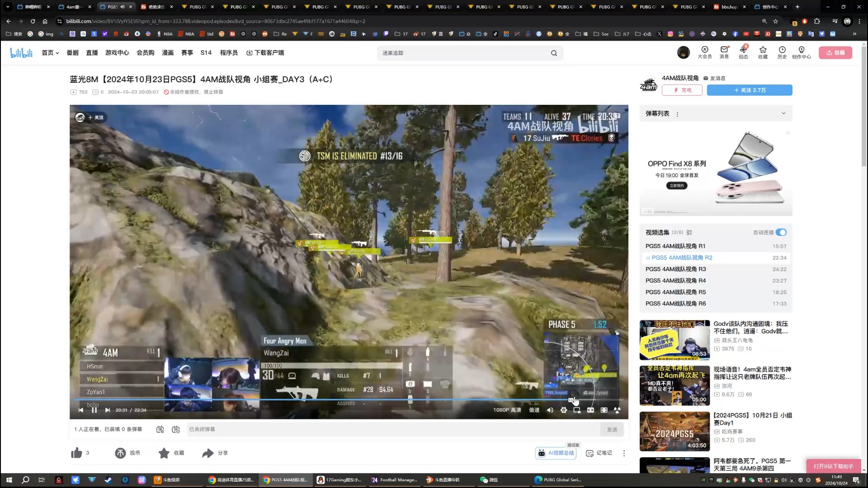
Task: Open the 赛事 nav item
Action: tap(187, 53)
